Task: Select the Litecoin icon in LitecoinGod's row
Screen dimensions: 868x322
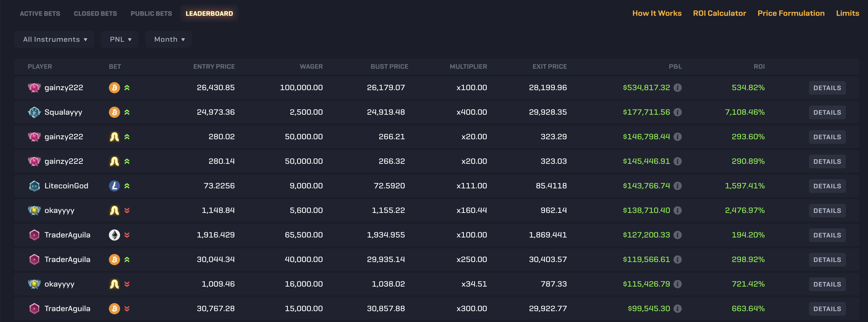Action: tap(114, 186)
